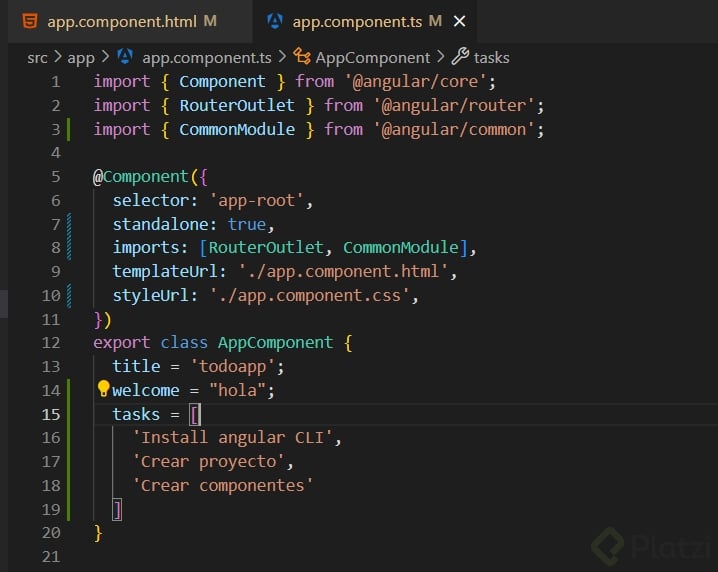
Task: Click the 'todoapp' title string
Action: 233,367
